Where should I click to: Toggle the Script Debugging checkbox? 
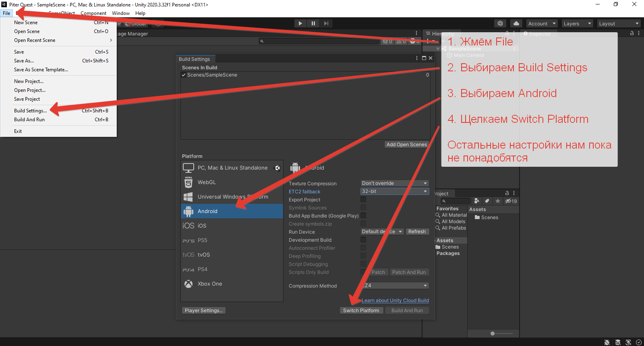pyautogui.click(x=363, y=264)
